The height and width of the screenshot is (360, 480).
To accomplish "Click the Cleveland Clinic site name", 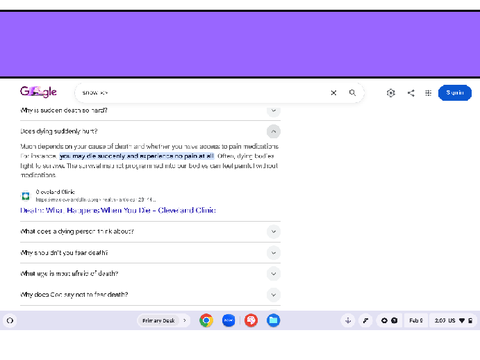I will coord(55,192).
